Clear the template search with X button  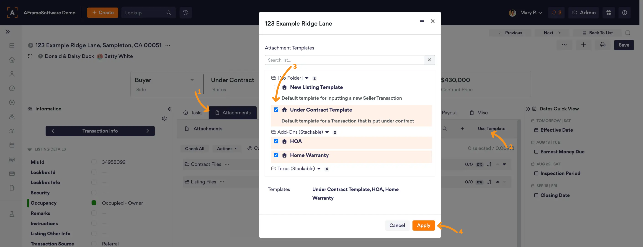tap(429, 60)
